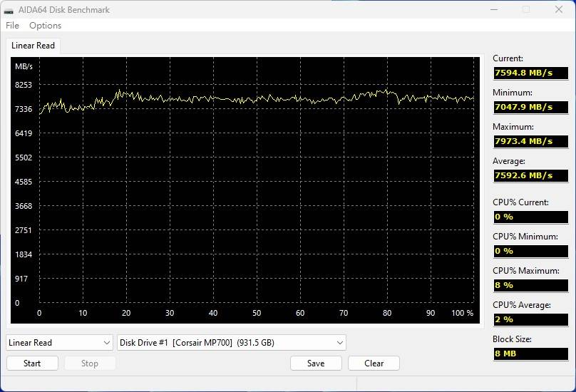This screenshot has height=392, width=576.
Task: Click the AIDA64 Disk Benchmark title icon
Action: (9, 10)
